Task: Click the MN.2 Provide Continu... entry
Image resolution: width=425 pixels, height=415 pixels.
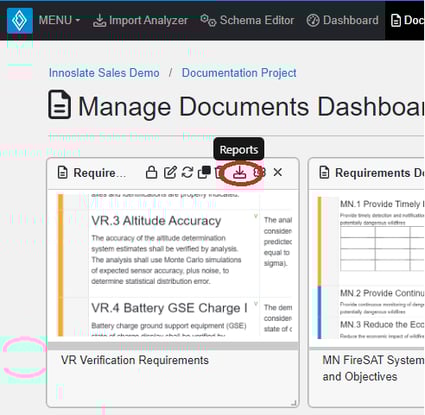Action: click(x=382, y=293)
